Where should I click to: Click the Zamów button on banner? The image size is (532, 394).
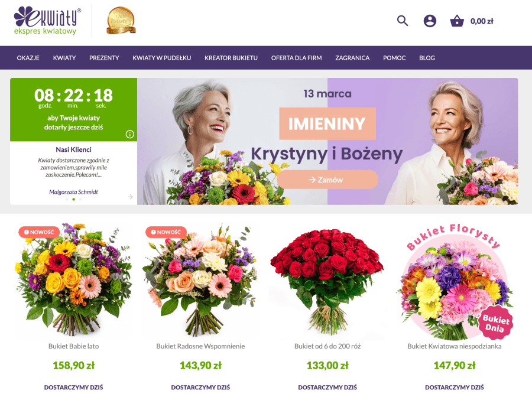click(327, 180)
